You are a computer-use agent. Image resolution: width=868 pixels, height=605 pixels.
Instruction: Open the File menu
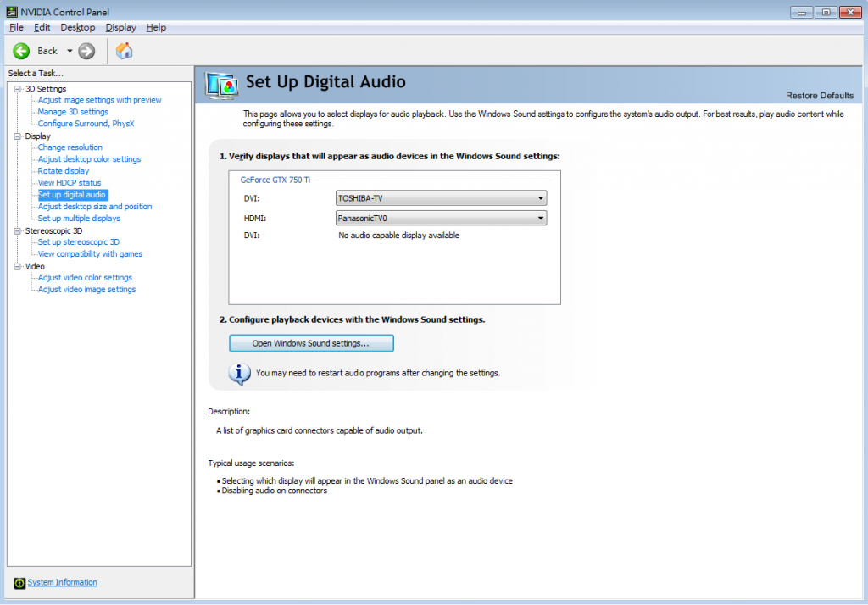[x=16, y=27]
